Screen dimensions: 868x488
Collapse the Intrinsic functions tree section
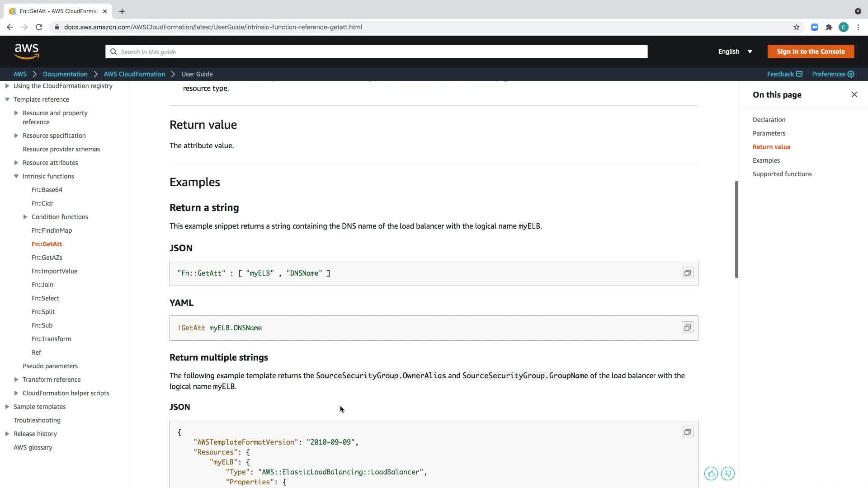[16, 176]
